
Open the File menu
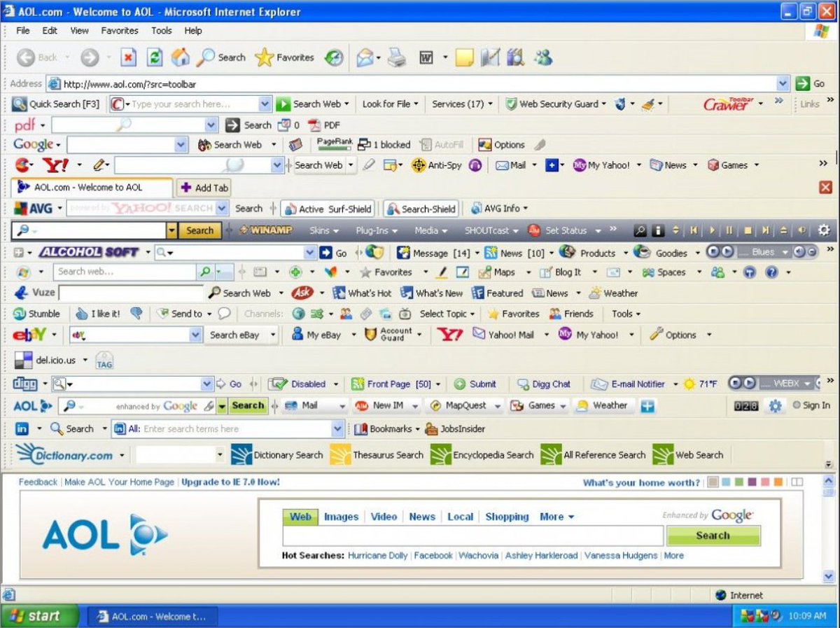(23, 31)
